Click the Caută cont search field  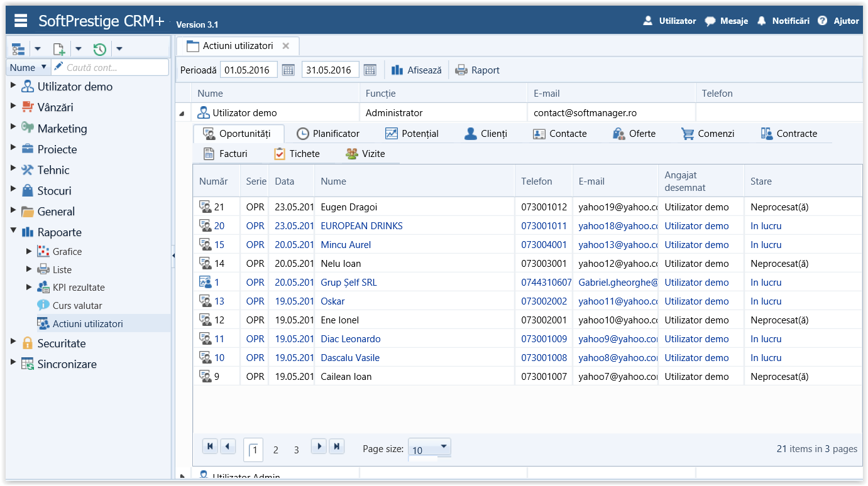[x=110, y=67]
